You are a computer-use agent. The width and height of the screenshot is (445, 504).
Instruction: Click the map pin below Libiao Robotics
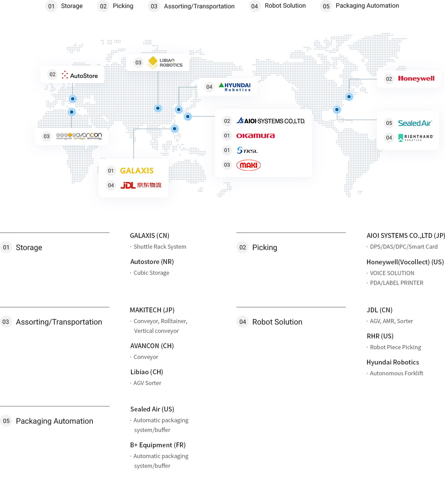pos(158,108)
